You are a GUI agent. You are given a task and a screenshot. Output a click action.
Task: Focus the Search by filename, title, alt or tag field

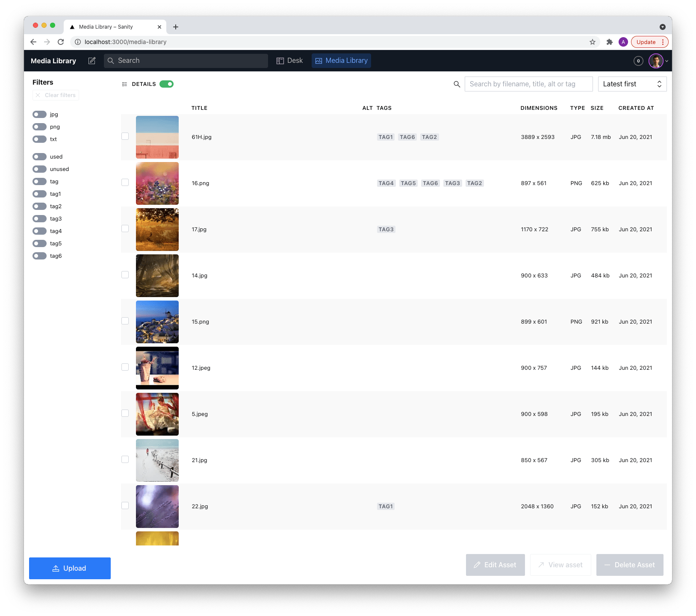click(x=529, y=84)
